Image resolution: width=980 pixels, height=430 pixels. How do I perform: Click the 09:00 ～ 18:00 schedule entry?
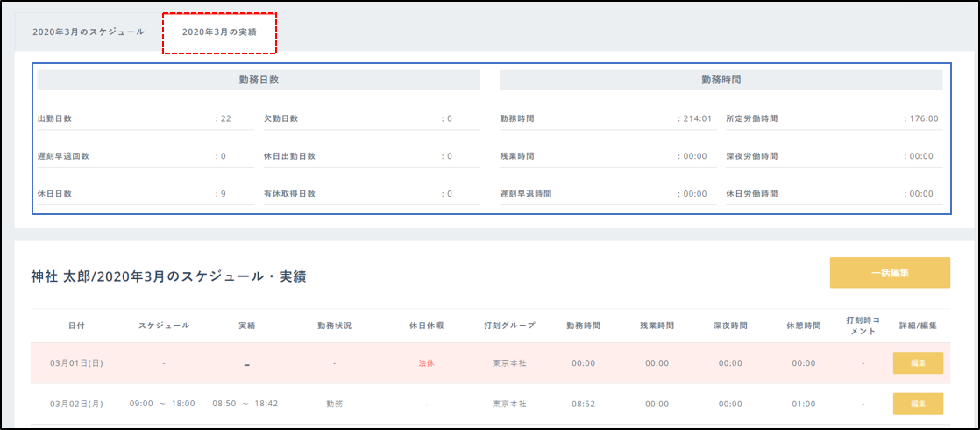click(162, 404)
